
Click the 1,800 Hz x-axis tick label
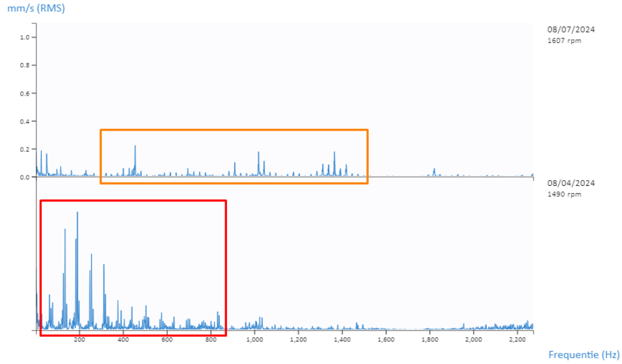pos(429,339)
